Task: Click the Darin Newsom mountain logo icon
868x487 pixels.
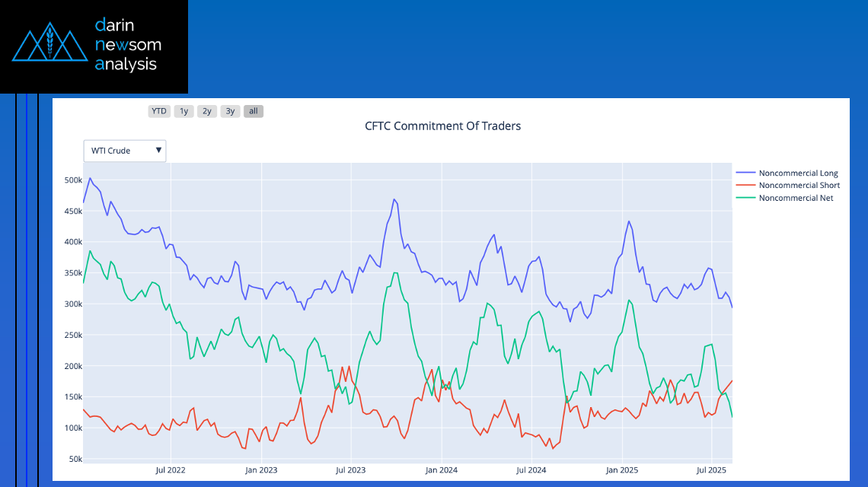Action: (x=49, y=45)
